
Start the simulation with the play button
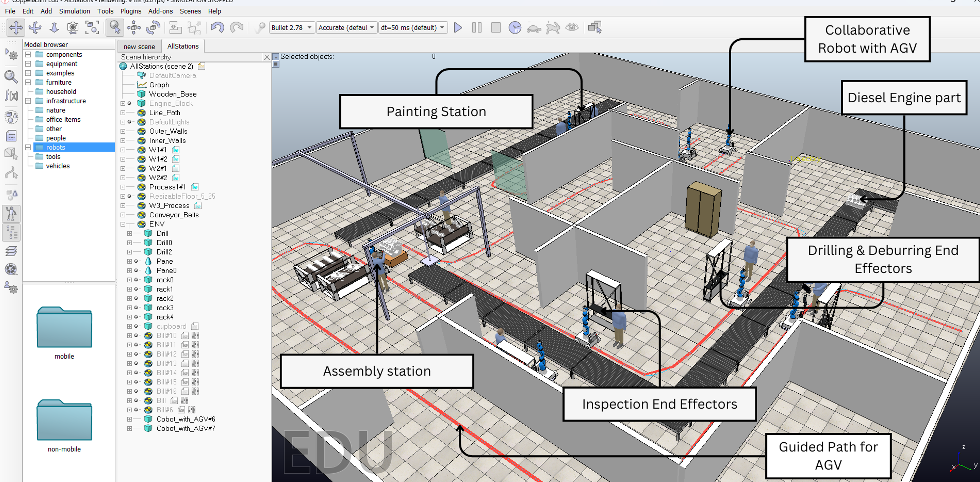click(458, 27)
